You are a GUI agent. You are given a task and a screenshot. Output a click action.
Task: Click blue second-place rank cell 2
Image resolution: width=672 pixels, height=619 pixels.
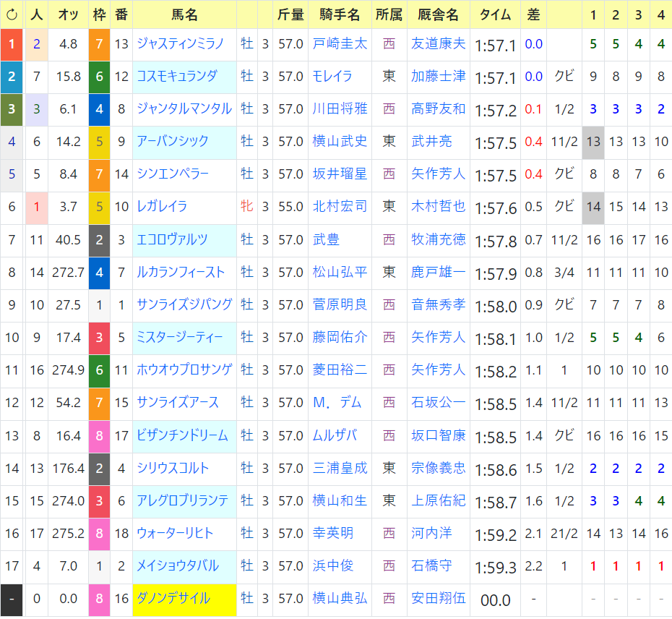point(12,77)
